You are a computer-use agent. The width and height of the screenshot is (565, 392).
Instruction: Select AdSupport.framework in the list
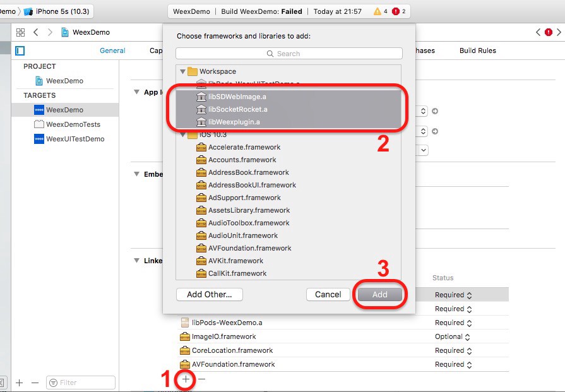tap(288, 198)
